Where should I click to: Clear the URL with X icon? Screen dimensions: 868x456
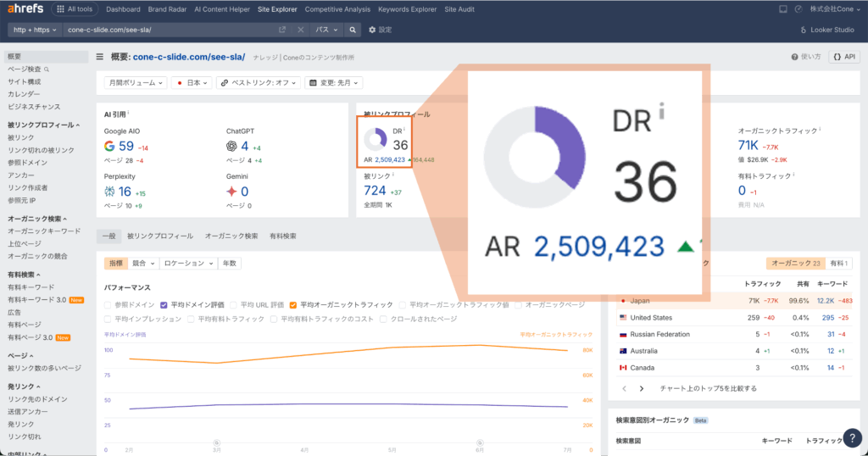[301, 30]
